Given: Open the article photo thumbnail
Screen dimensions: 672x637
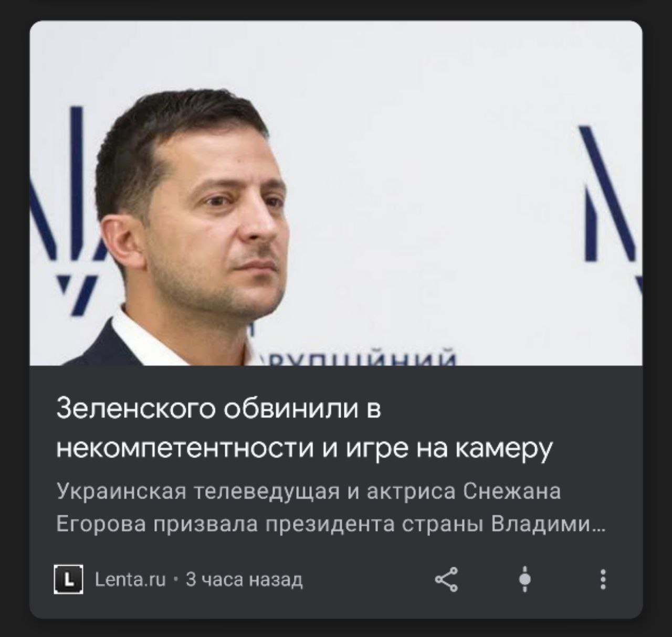Looking at the screenshot, I should [336, 193].
